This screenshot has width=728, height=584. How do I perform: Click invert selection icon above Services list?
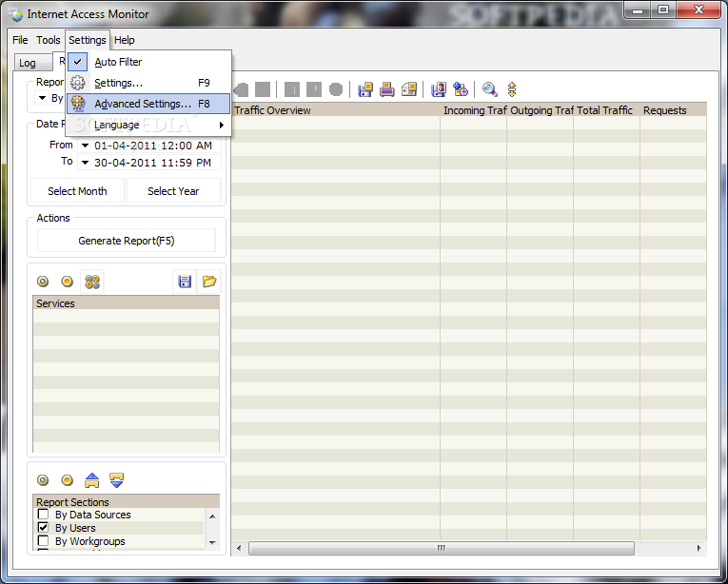(92, 282)
